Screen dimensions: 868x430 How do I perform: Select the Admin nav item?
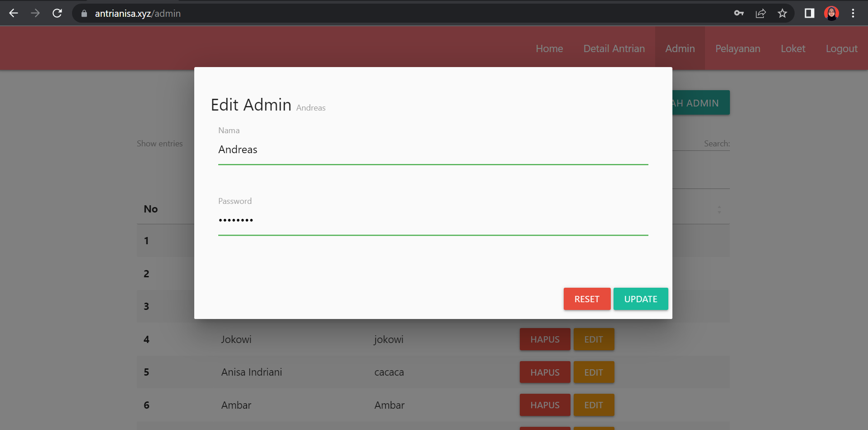tap(680, 48)
